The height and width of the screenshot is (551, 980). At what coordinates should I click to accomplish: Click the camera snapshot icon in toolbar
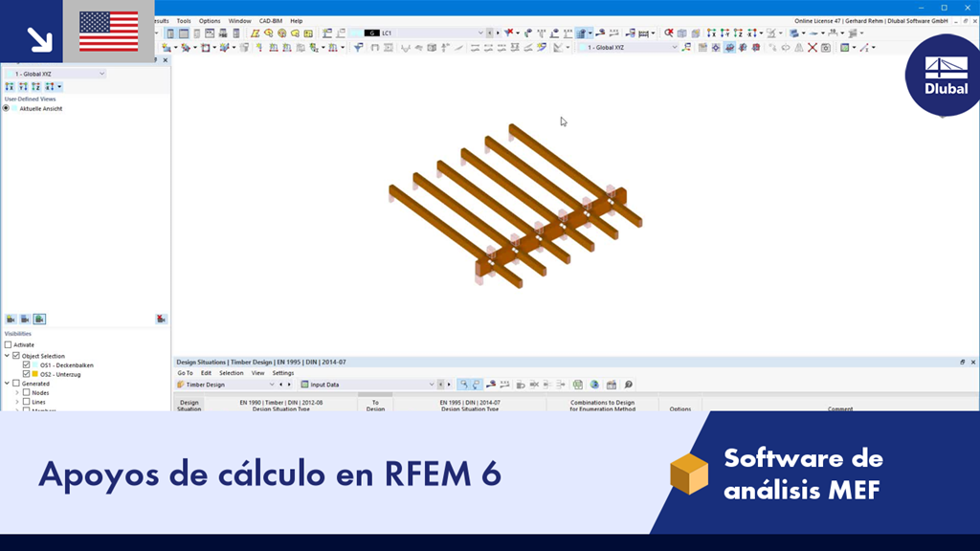(826, 48)
